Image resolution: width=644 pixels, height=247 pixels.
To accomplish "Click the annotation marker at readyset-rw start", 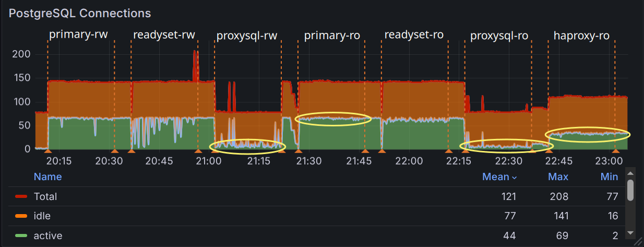I will tap(131, 151).
